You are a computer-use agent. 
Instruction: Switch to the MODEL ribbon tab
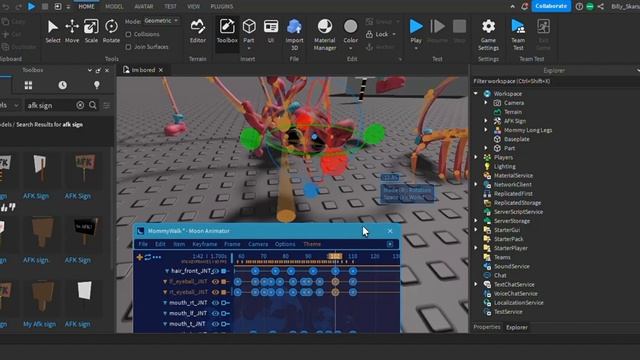pyautogui.click(x=114, y=7)
